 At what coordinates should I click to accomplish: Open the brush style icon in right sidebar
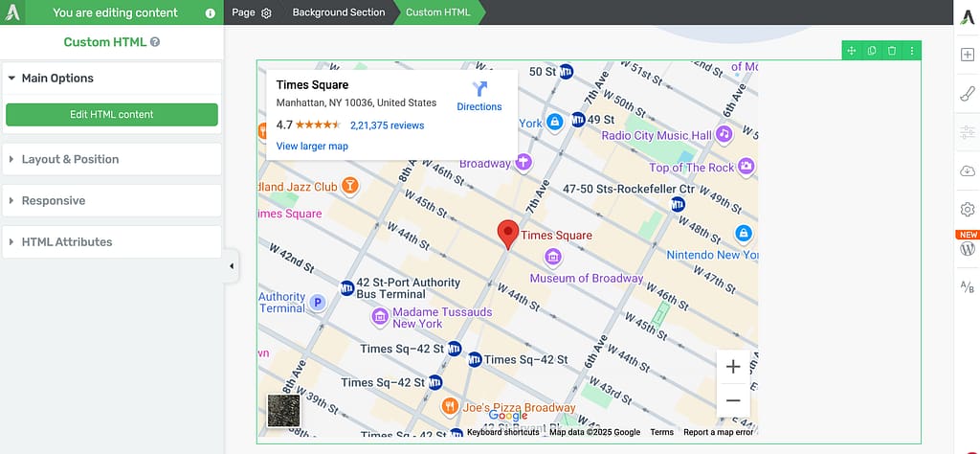pyautogui.click(x=968, y=94)
